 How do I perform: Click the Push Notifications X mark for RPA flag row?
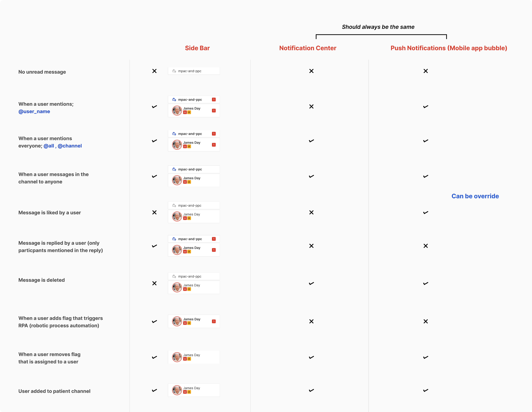[426, 321]
